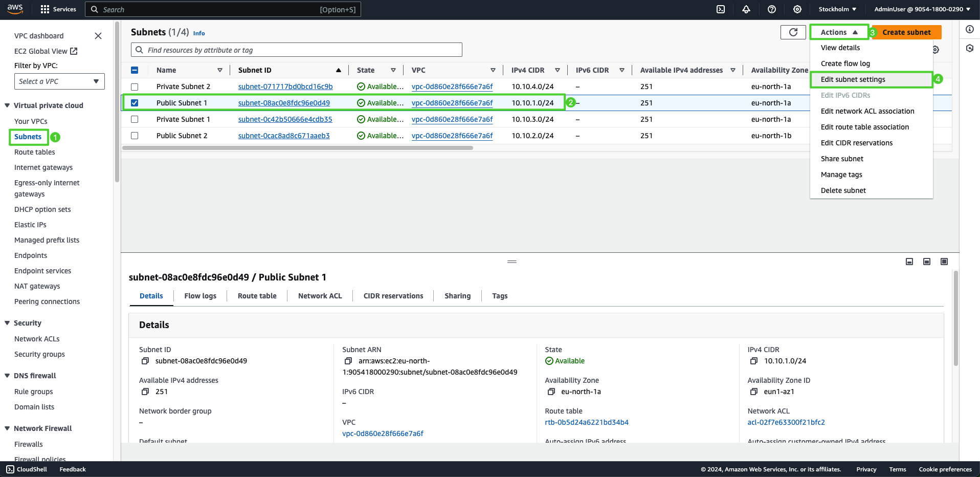980x477 pixels.
Task: Uncheck the Public Subnet 1 checkbox
Action: point(135,103)
